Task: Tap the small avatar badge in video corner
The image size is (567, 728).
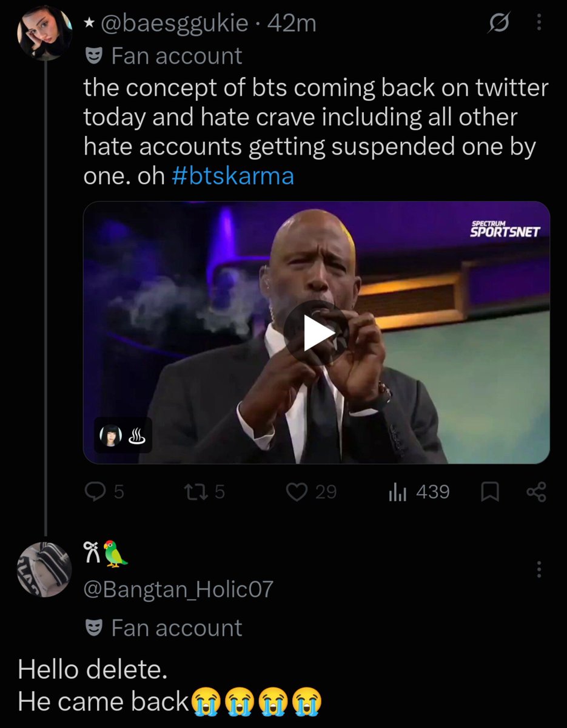Action: pyautogui.click(x=111, y=436)
